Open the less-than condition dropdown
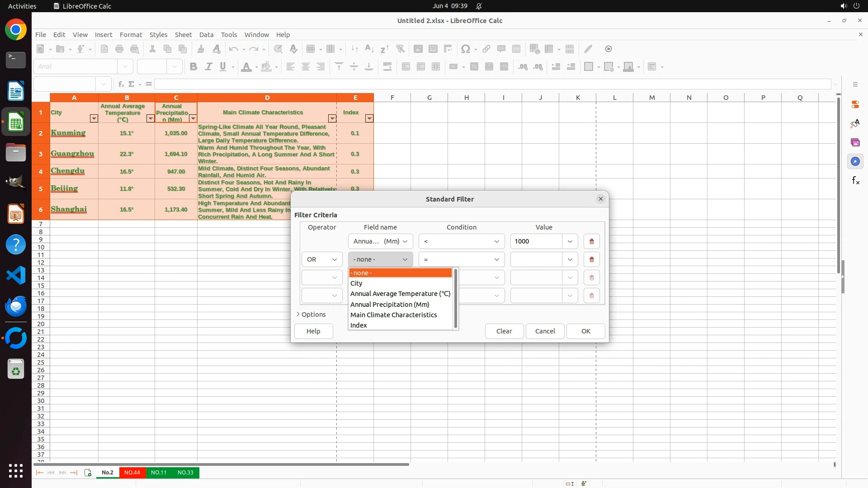 [x=461, y=241]
